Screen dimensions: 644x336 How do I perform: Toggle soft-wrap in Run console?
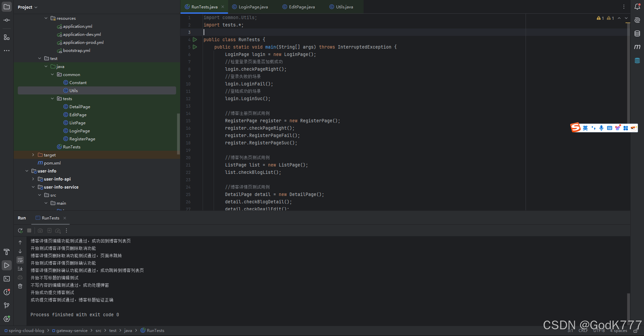click(20, 260)
